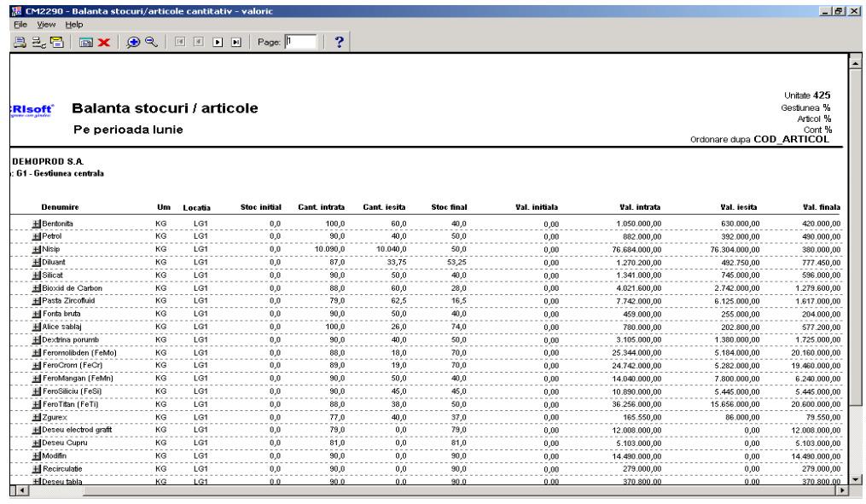Zoom out with the minus magnifier
The height and width of the screenshot is (504, 866).
coord(151,42)
